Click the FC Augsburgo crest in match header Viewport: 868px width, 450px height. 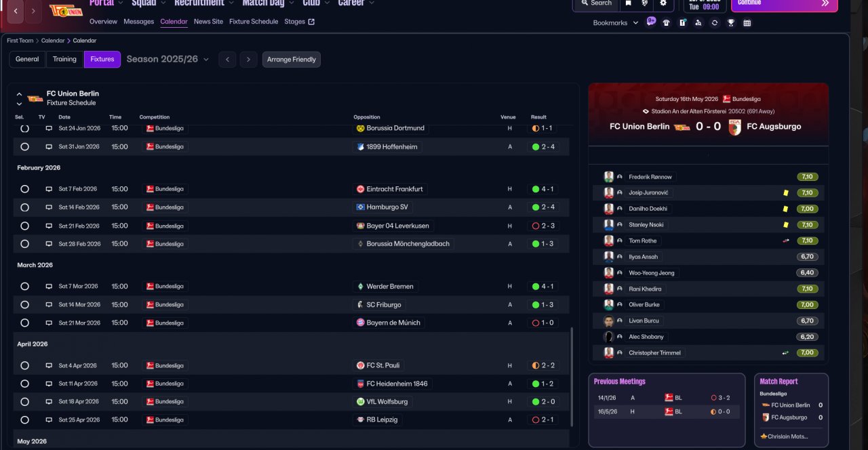[x=734, y=127]
